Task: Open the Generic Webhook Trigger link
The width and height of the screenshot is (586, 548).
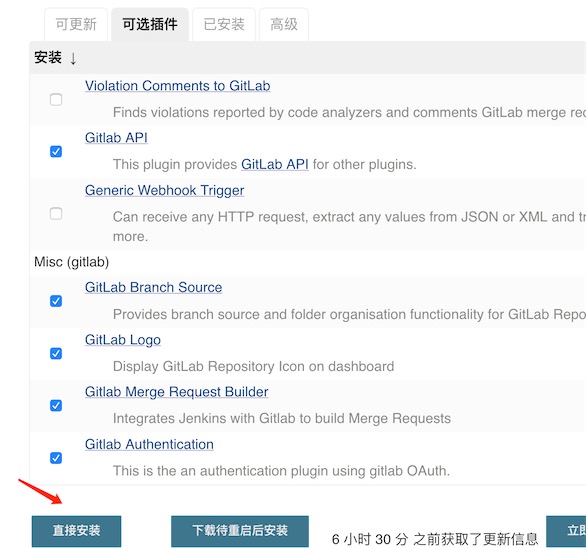Action: click(164, 191)
